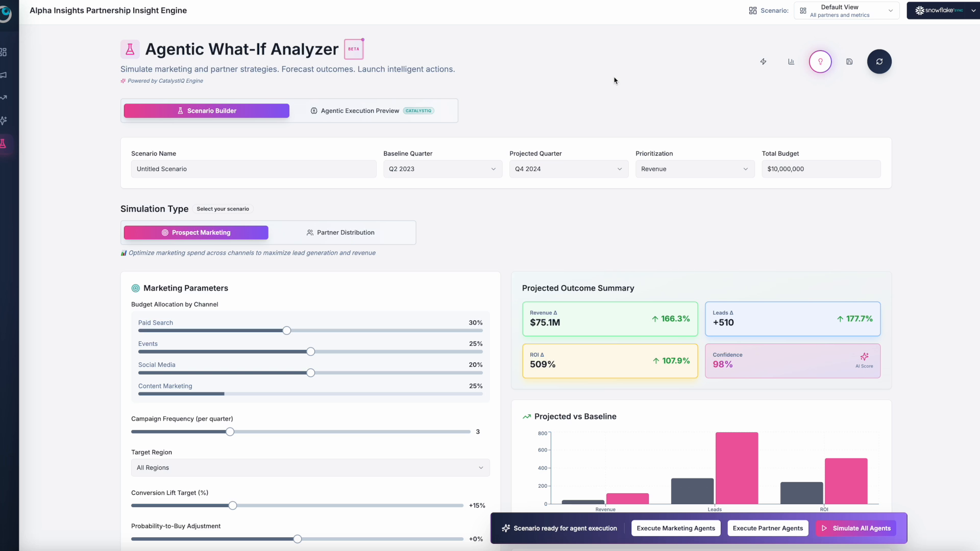The width and height of the screenshot is (980, 551).
Task: Select Prospect Marketing simulation type
Action: [x=196, y=233]
